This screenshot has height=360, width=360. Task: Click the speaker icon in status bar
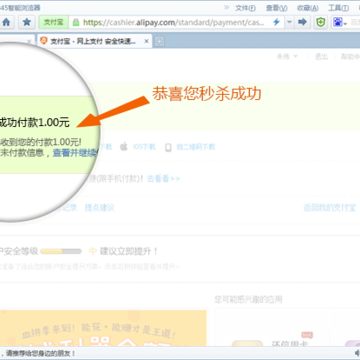(357, 353)
